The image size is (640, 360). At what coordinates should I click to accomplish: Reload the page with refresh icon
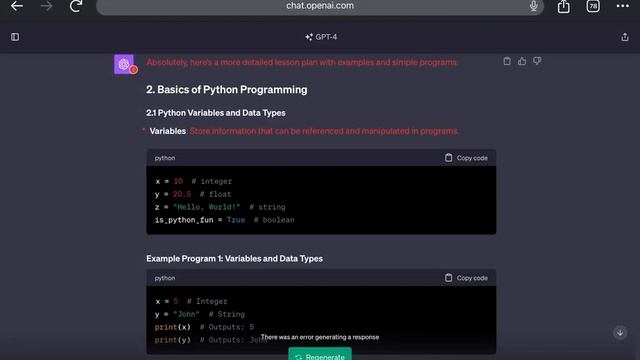76,6
